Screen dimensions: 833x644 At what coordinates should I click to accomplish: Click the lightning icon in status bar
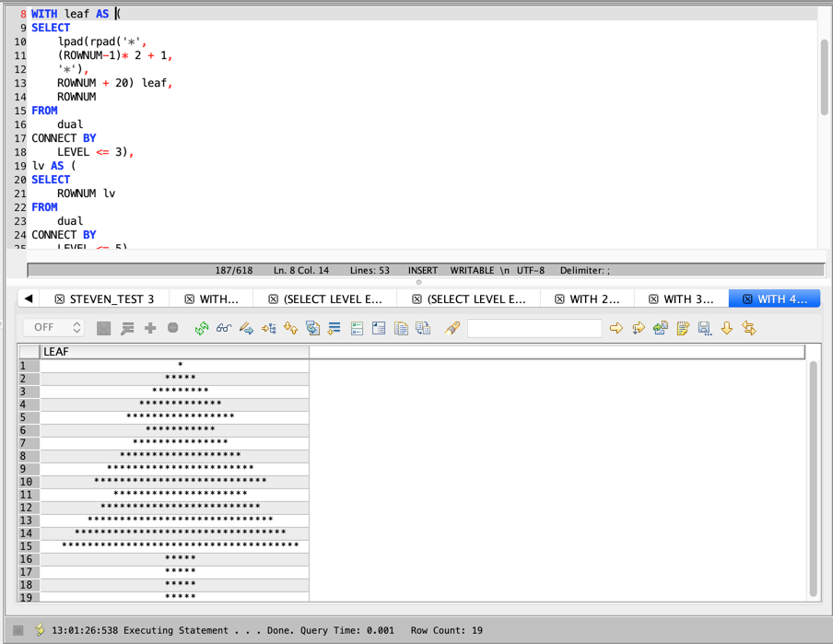pyautogui.click(x=40, y=630)
